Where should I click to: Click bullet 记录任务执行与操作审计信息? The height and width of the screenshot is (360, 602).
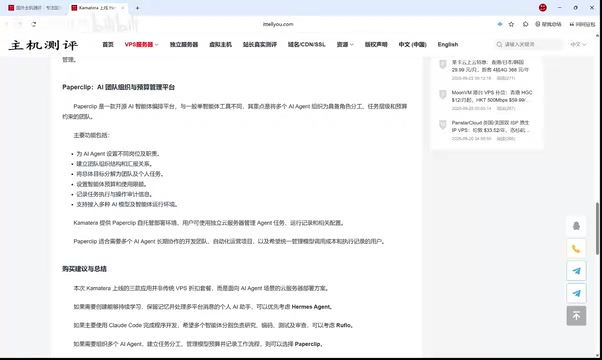coord(114,194)
